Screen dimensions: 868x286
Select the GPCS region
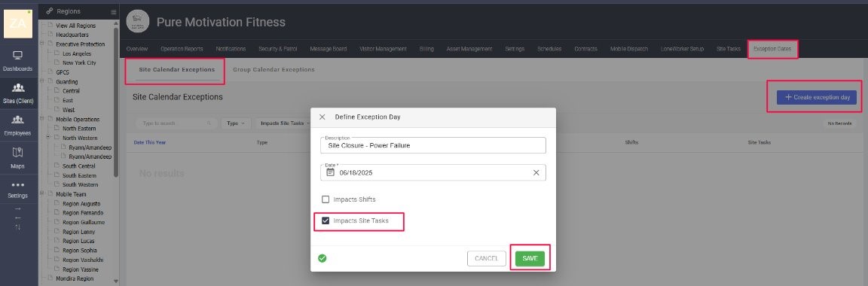tap(63, 72)
